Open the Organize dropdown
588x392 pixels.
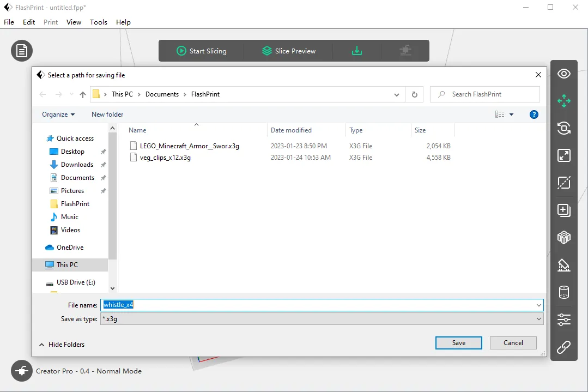click(58, 114)
